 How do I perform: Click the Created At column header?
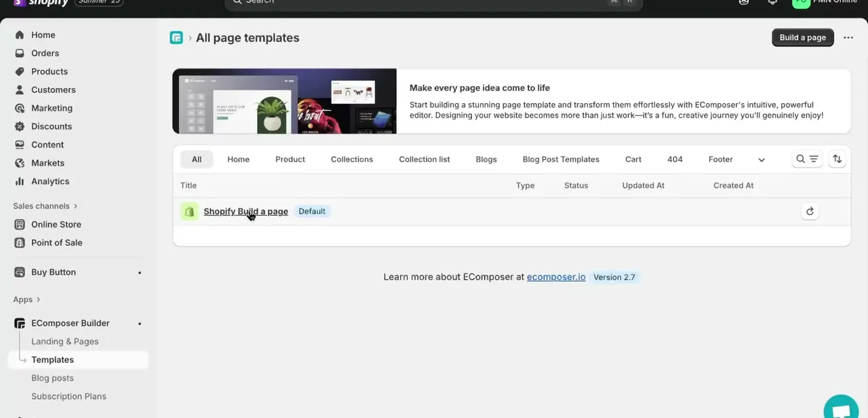734,185
